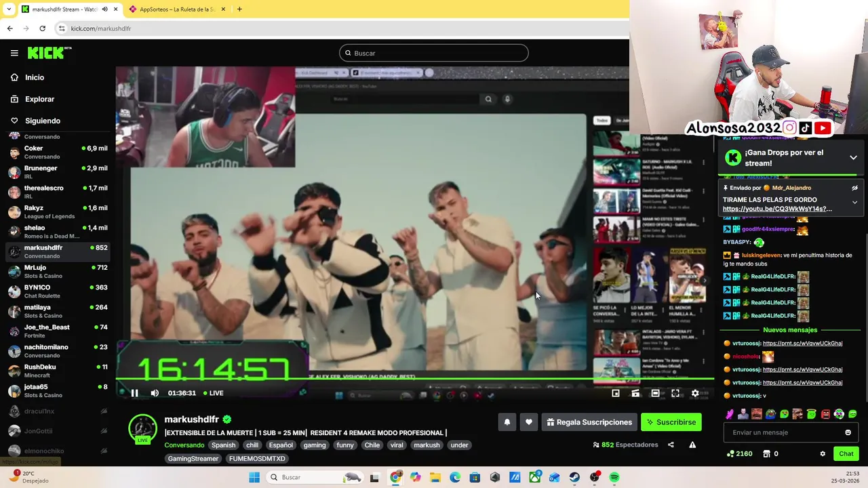Follow markushdlfr with the heart button
868x488 pixels.
tap(529, 422)
